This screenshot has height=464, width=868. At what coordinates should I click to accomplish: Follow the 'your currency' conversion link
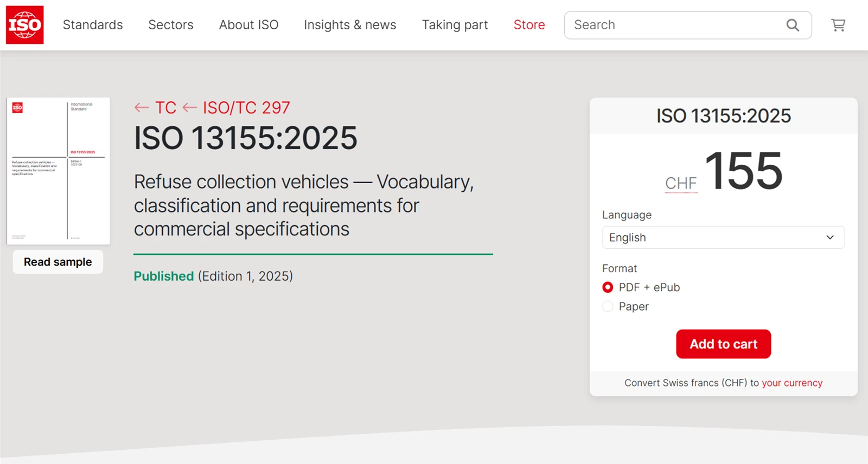pos(792,383)
